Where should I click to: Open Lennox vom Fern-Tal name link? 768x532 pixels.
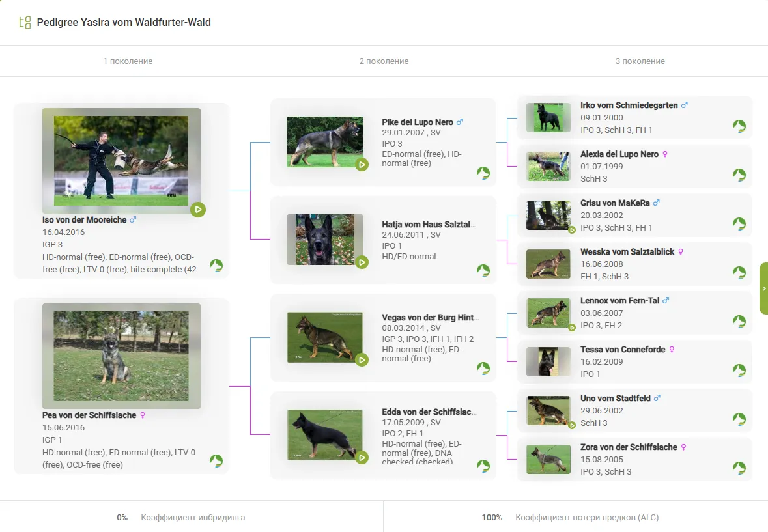[619, 301]
